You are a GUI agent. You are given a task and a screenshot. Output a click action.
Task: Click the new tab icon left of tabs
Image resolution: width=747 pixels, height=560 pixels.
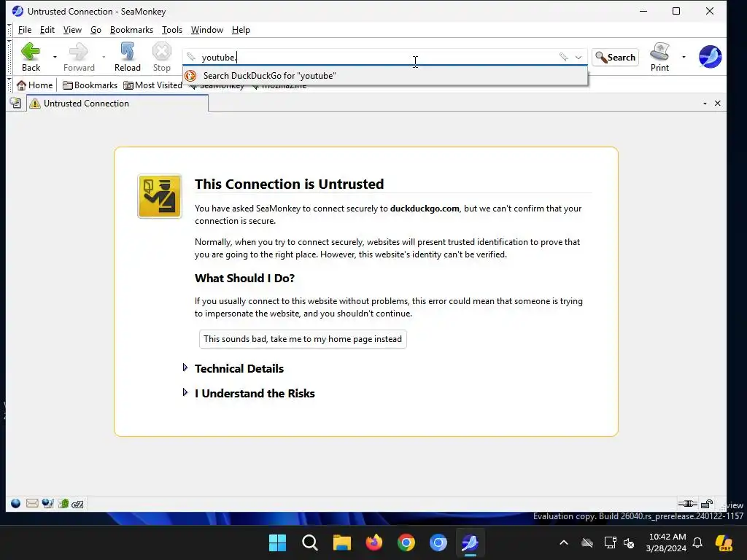(x=16, y=103)
